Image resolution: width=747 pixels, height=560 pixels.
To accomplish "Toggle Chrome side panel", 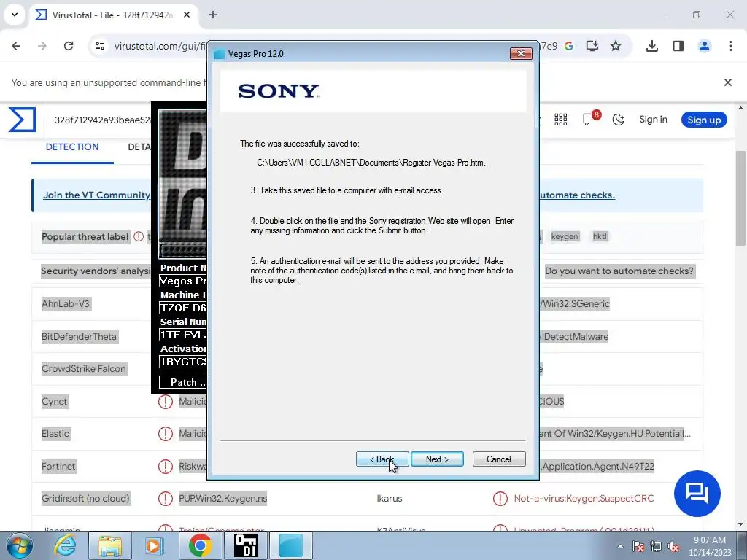I will point(678,46).
